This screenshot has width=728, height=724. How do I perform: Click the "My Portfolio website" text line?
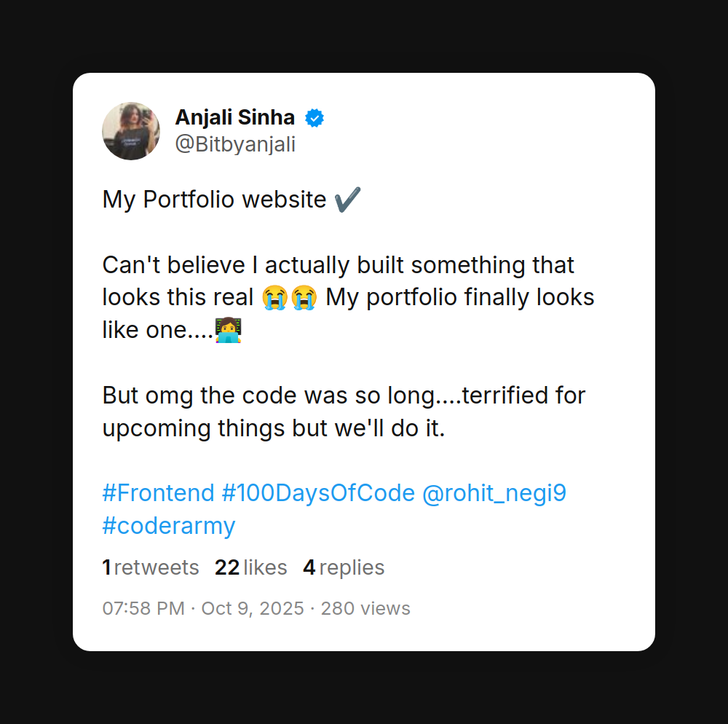(x=214, y=200)
